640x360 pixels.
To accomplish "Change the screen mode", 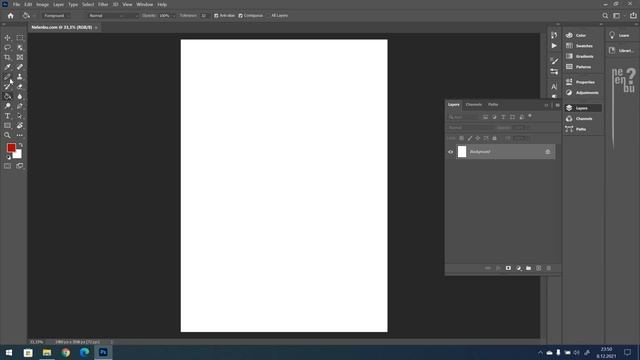I will 20,166.
